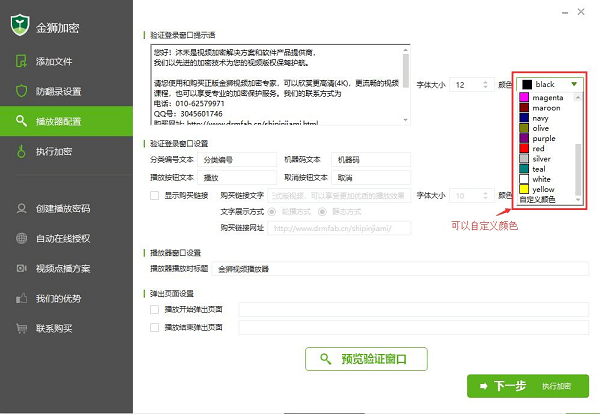
Task: Click the 播放结束弹出页面 URL field
Action: click(413, 327)
